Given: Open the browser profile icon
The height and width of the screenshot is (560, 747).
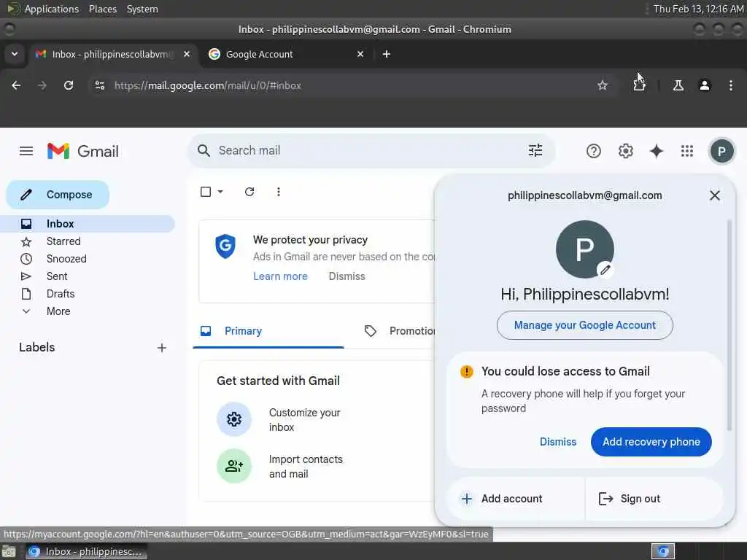Looking at the screenshot, I should coord(704,85).
